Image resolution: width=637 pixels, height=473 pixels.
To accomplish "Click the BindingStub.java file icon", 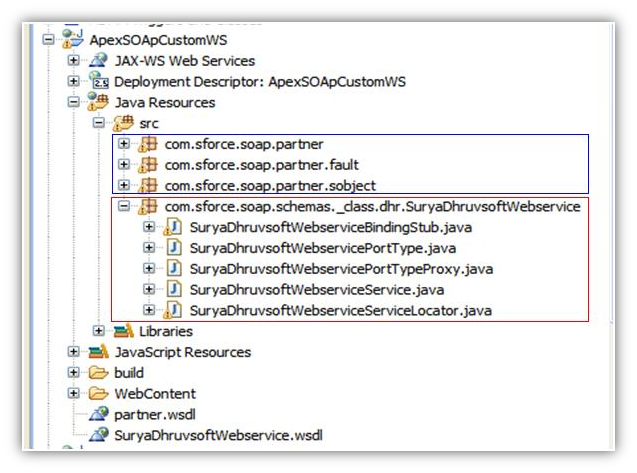I will (173, 227).
